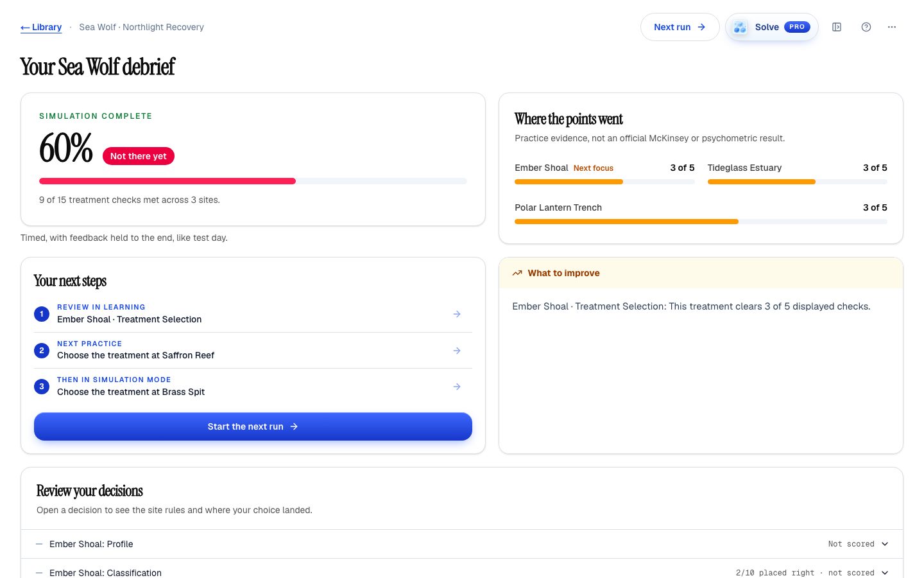This screenshot has height=578, width=924.
Task: Expand the Ember Shoal: Classification decision
Action: tap(462, 570)
